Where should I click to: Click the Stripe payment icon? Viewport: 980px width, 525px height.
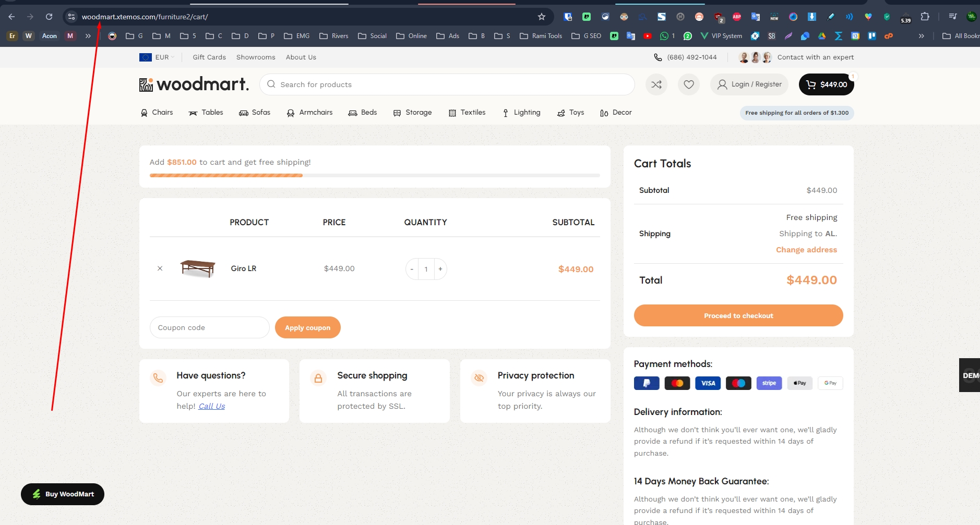(769, 383)
